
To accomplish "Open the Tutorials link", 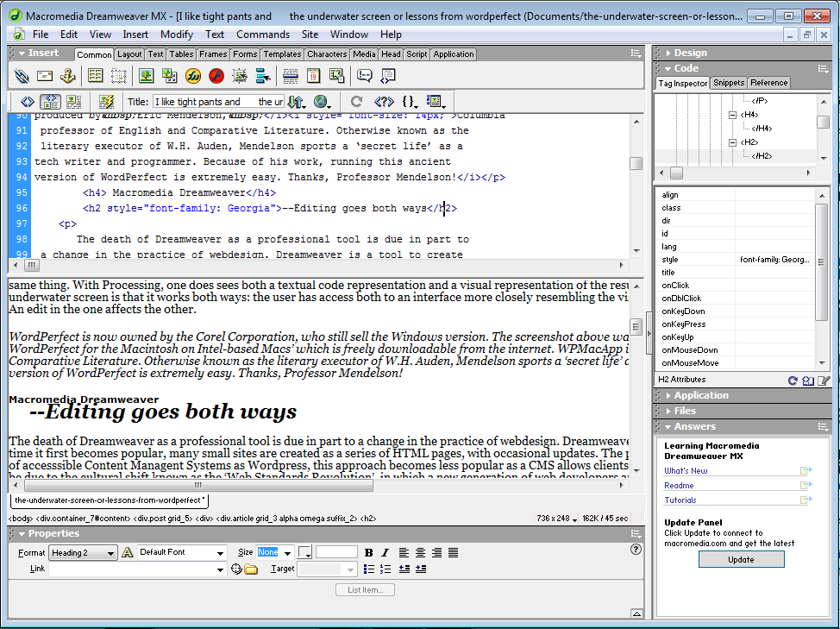I will tap(680, 500).
